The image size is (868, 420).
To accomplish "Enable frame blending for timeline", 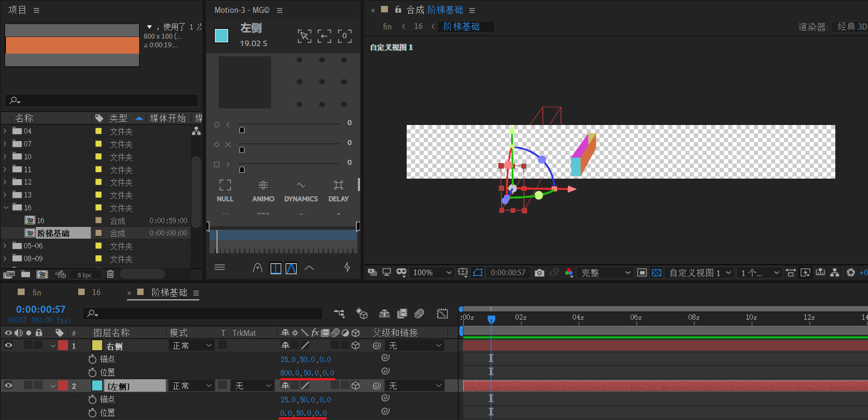I will coord(402,313).
